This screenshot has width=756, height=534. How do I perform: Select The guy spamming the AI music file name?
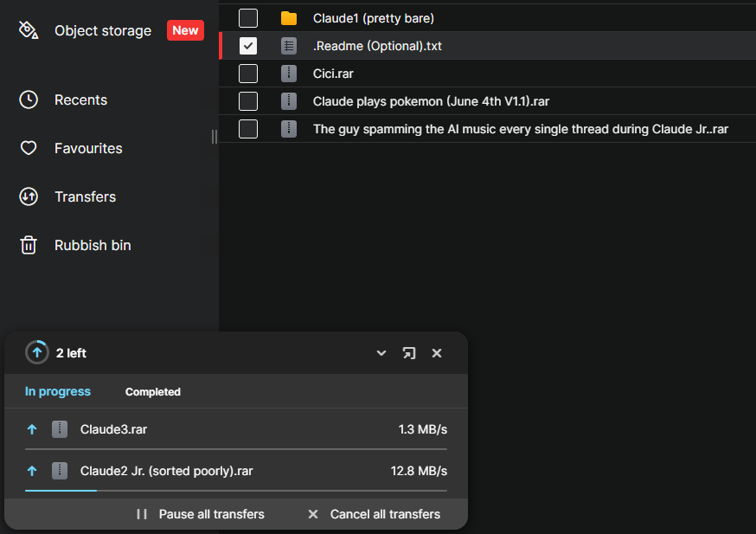coord(521,129)
